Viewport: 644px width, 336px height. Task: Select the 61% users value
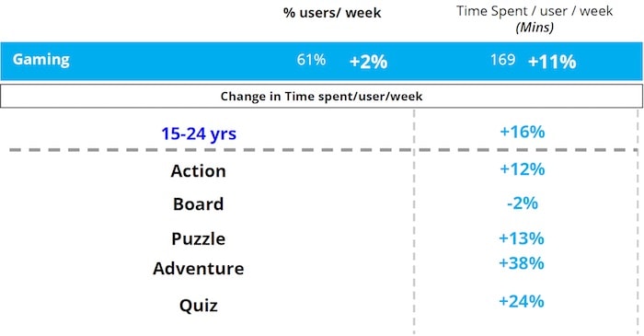point(311,60)
